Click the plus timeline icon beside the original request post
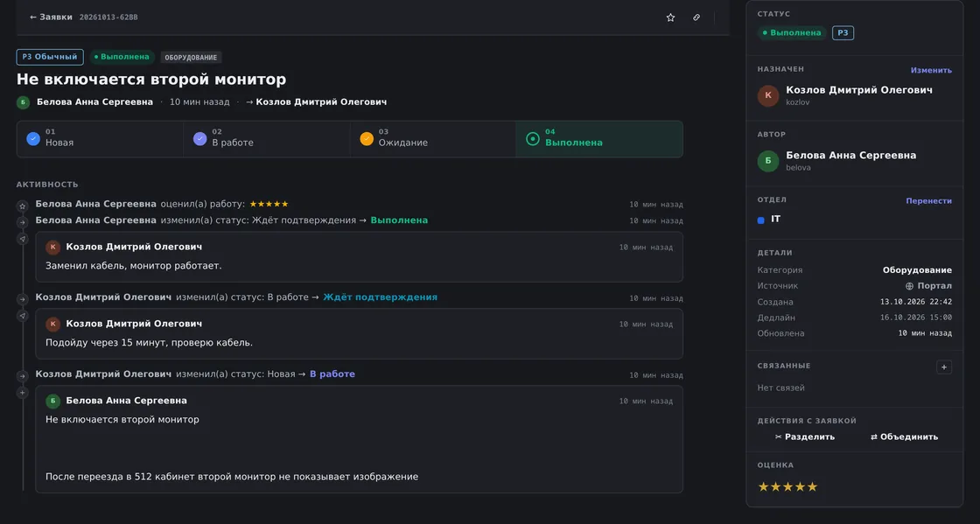980x524 pixels. 23,392
